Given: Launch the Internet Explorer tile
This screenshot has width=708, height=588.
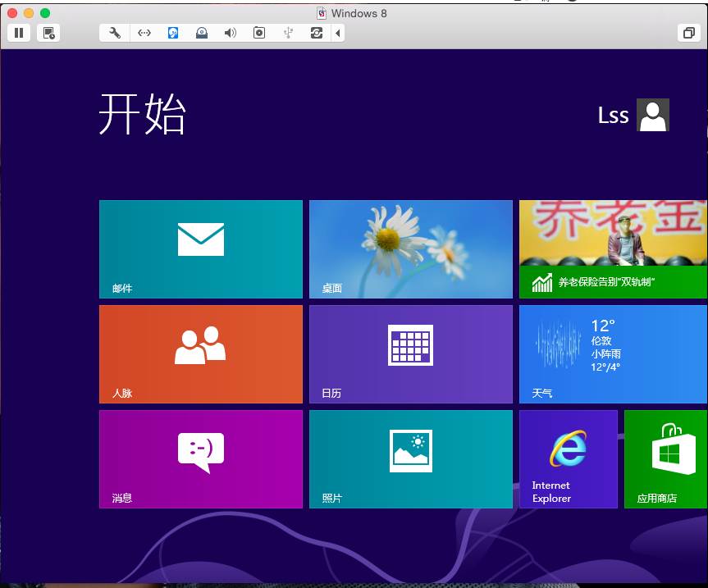Looking at the screenshot, I should [569, 459].
